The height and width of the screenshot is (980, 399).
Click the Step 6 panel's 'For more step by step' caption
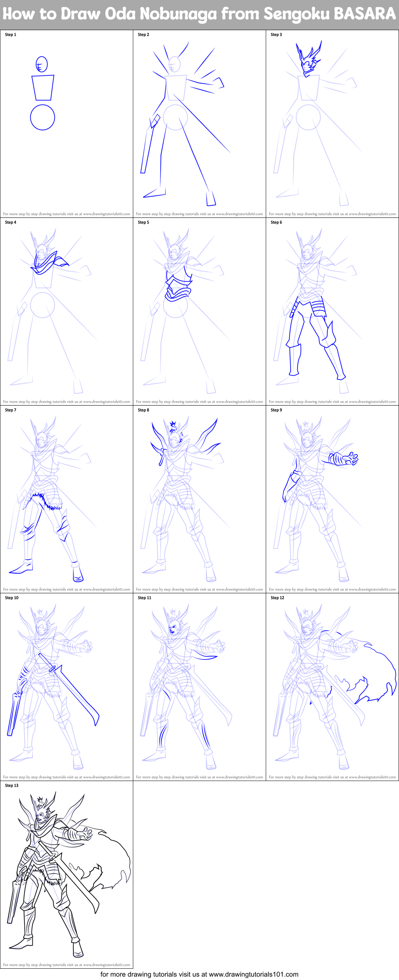[332, 401]
